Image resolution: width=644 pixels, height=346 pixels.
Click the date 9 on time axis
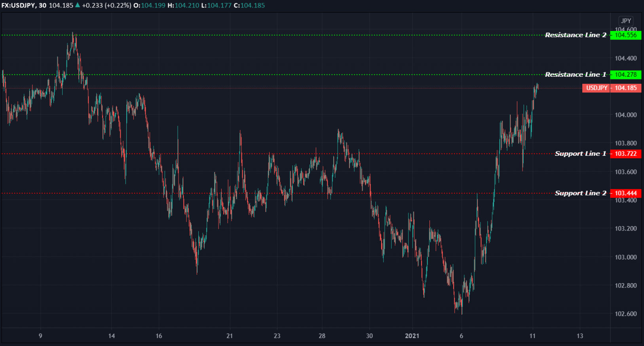pyautogui.click(x=40, y=336)
